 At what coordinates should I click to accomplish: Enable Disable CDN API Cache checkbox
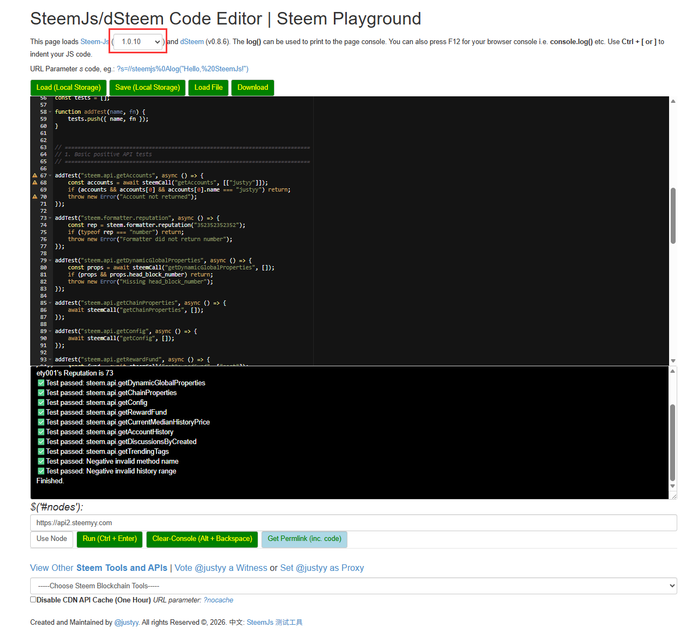33,600
